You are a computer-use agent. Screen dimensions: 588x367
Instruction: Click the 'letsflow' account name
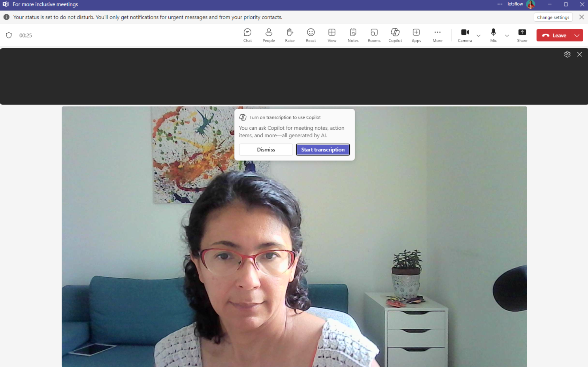(x=515, y=4)
